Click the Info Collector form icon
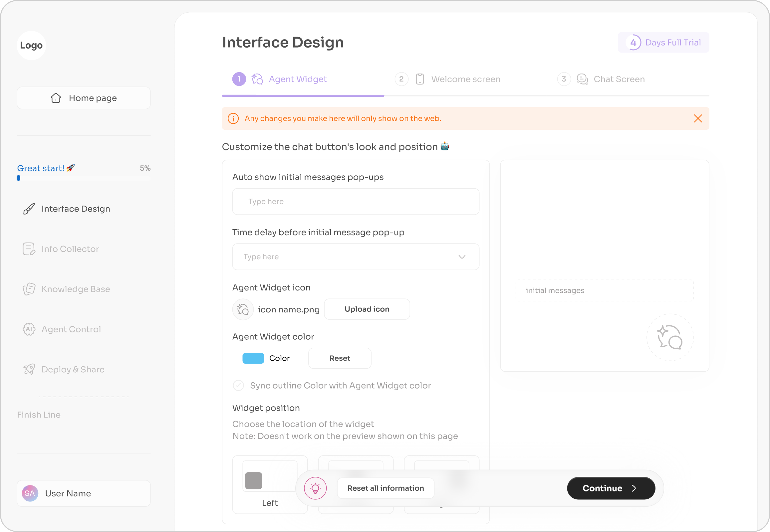The width and height of the screenshot is (770, 532). tap(29, 249)
